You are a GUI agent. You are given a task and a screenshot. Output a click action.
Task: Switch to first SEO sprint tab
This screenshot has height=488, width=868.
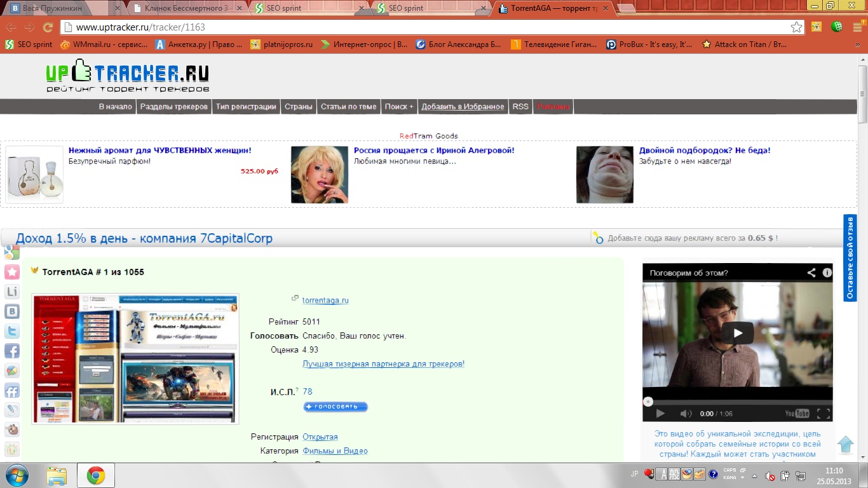click(308, 8)
